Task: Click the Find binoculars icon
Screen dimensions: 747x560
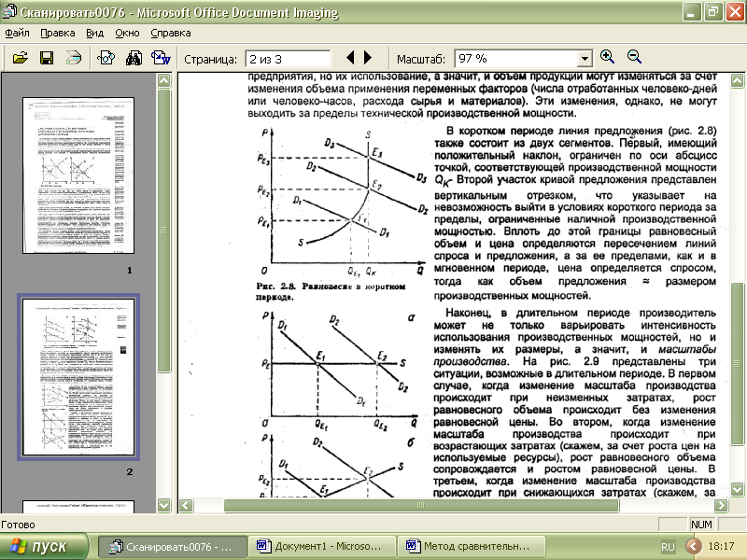Action: click(134, 58)
